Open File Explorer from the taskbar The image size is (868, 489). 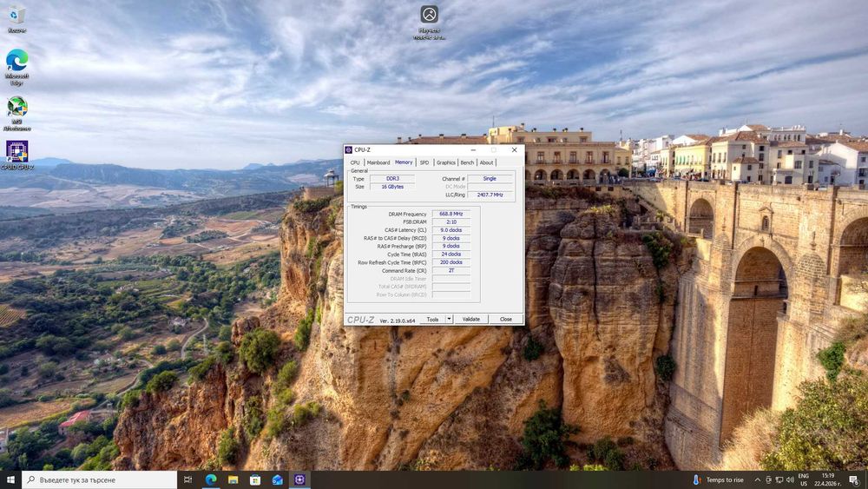[x=233, y=479]
